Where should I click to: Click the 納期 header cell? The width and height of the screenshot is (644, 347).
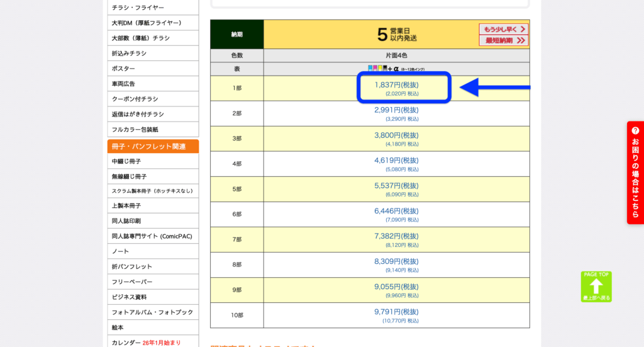tap(237, 35)
